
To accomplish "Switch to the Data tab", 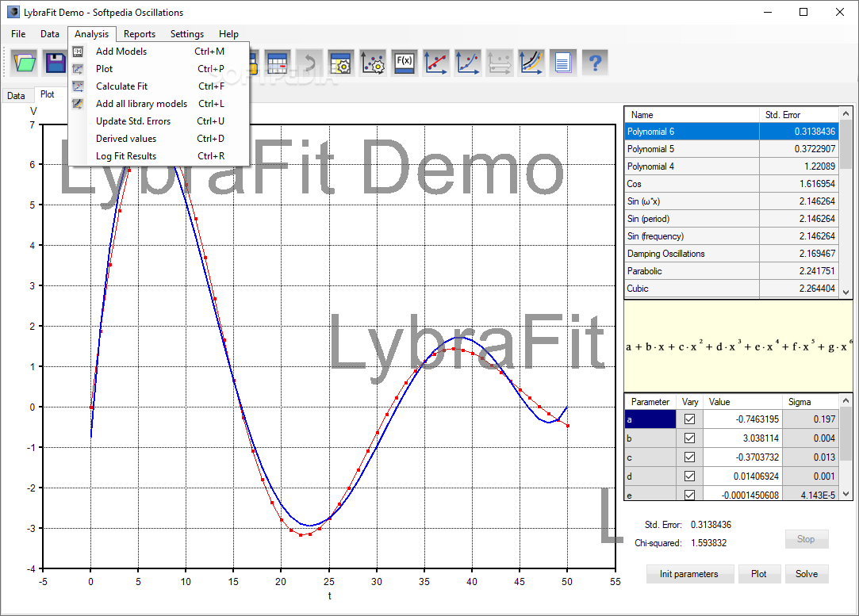I will click(x=16, y=96).
